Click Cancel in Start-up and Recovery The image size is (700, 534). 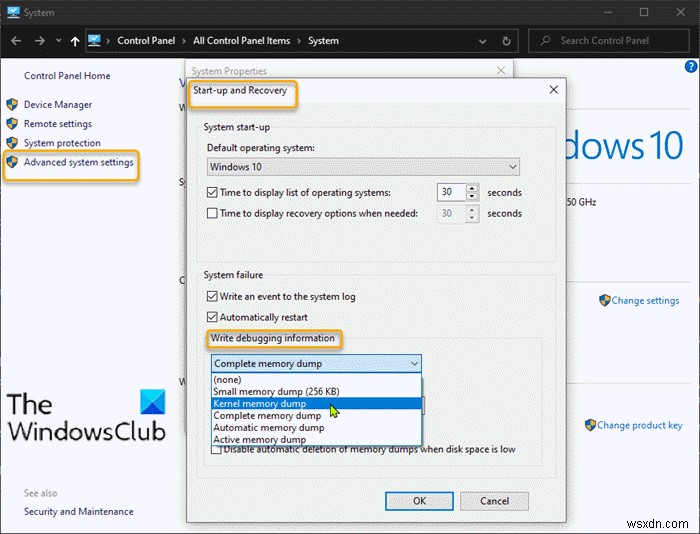click(x=494, y=501)
